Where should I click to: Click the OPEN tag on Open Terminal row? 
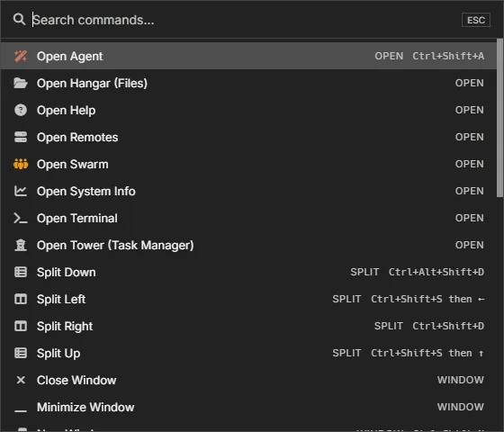[469, 218]
